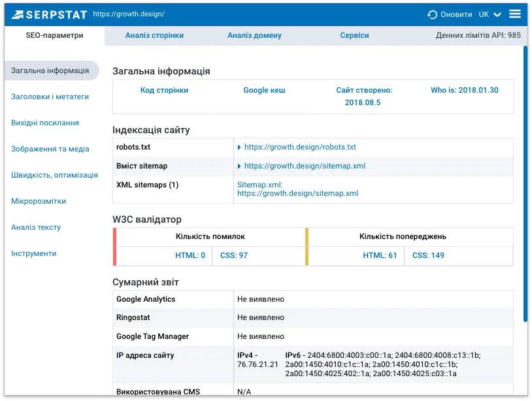Open the hamburger menu
This screenshot has width=532, height=401.
pyautogui.click(x=515, y=14)
